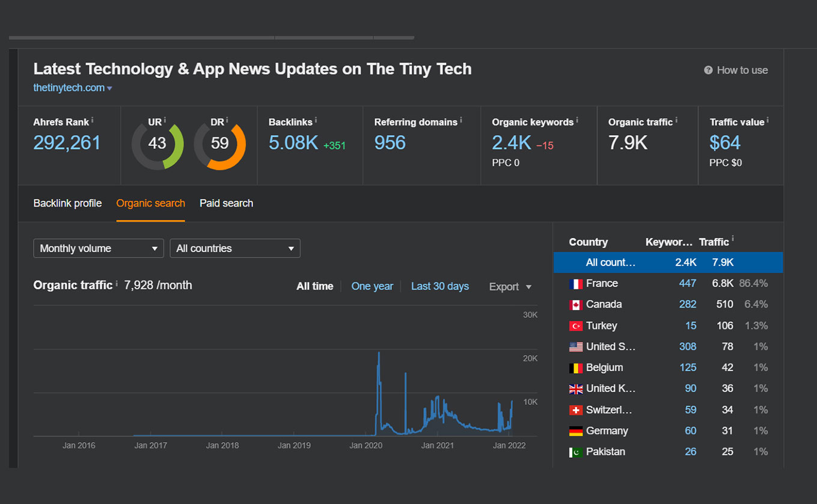
Task: Open the $64 traffic value
Action: [725, 142]
